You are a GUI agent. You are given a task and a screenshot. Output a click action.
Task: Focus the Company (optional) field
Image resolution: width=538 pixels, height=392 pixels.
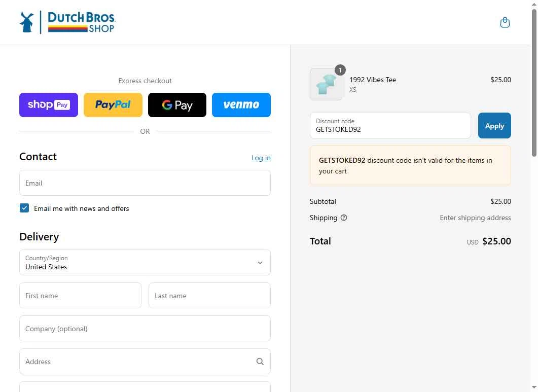(x=145, y=329)
